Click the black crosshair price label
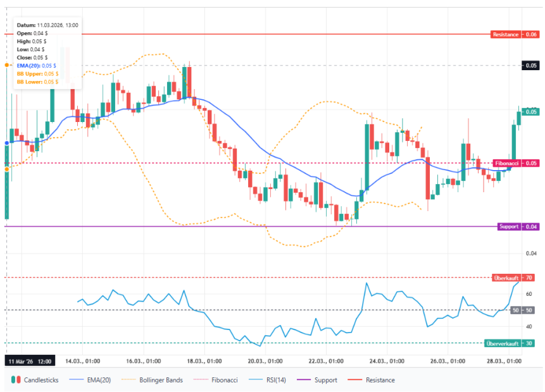Viewport: 545px width, 392px height. click(529, 65)
